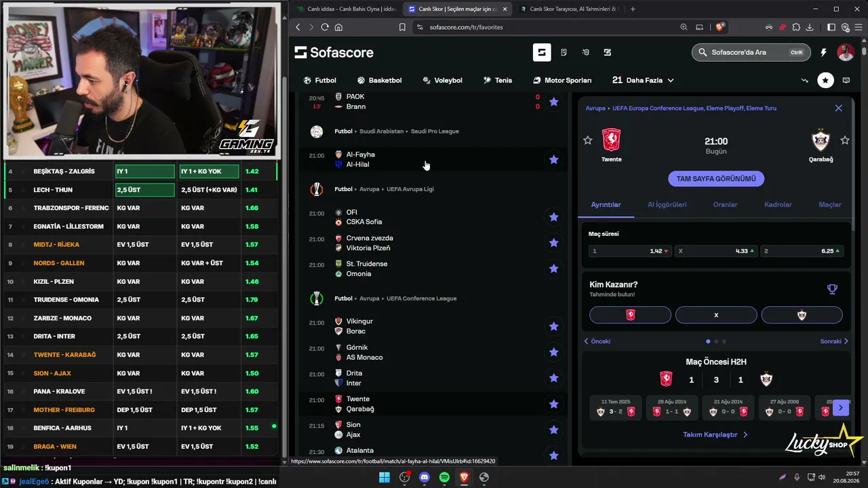Open the Windows Start menu
Viewport: 868px width, 488px height.
[x=384, y=477]
